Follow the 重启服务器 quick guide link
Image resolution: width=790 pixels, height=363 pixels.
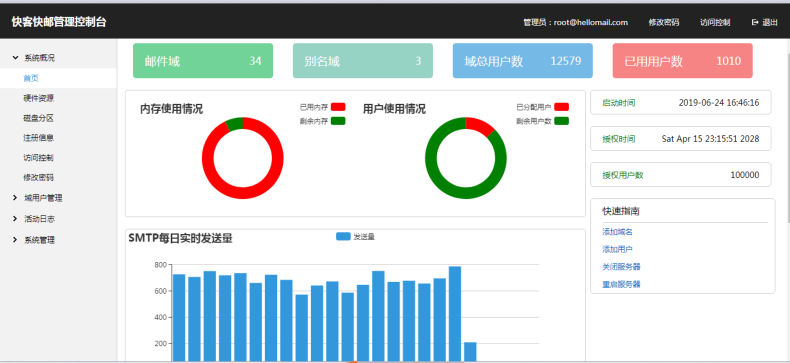coord(621,284)
